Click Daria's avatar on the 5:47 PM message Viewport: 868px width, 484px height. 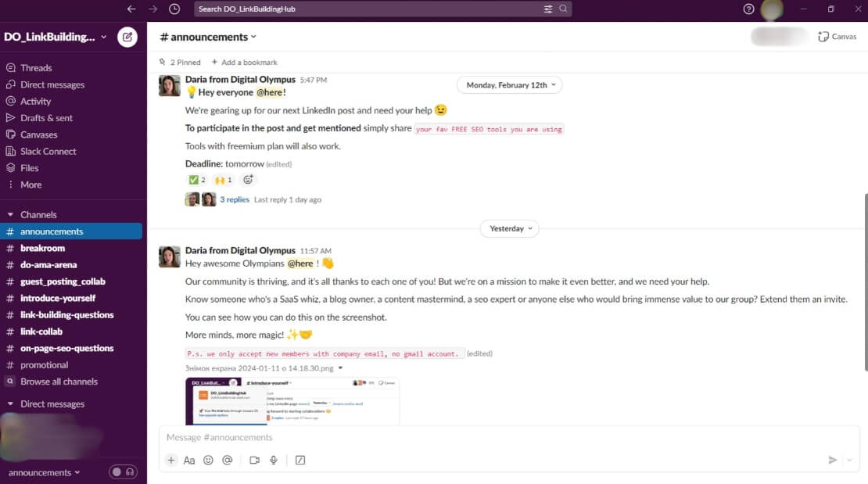pyautogui.click(x=170, y=86)
